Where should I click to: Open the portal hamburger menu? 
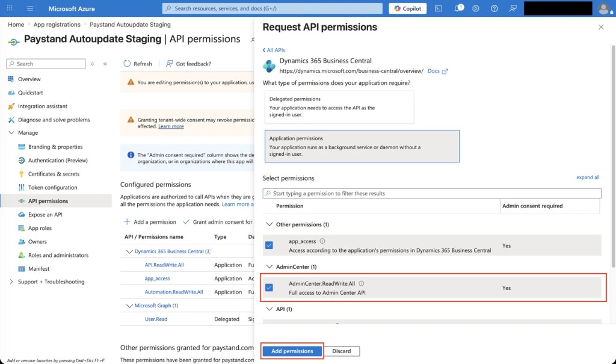point(30,8)
